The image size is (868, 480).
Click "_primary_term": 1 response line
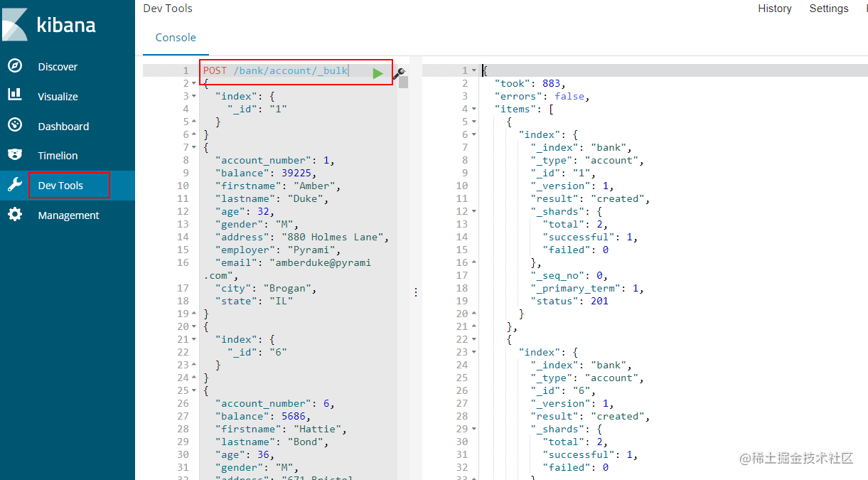pyautogui.click(x=587, y=288)
